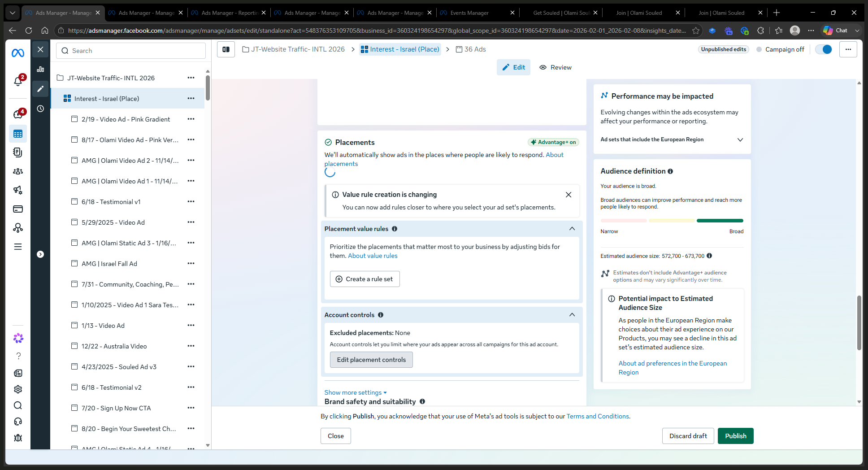Screen dimensions: 868x470
Task: Click the audience Narrow-Broad meter bar
Action: tap(672, 221)
